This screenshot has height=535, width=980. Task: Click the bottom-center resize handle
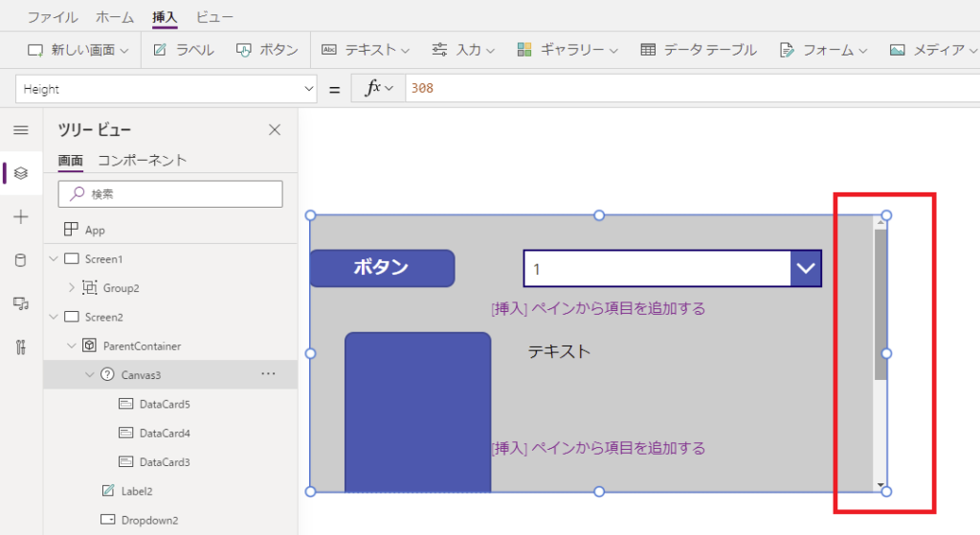(599, 492)
